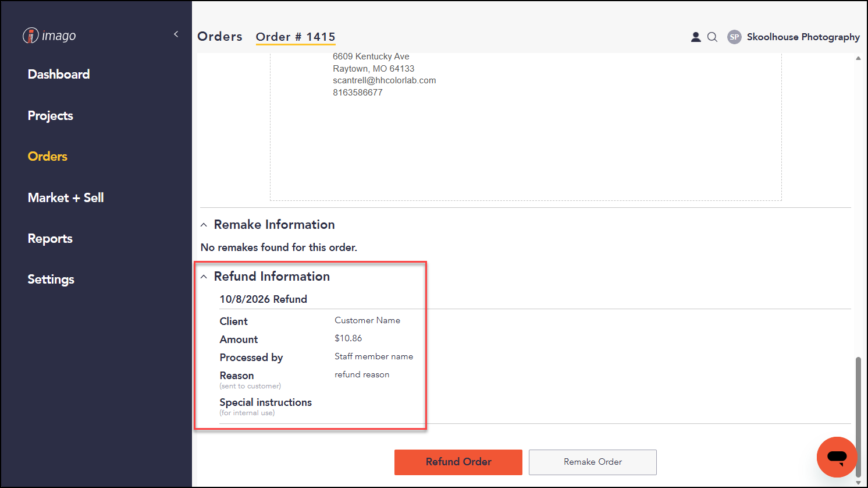Click the imago logo icon
868x488 pixels.
31,36
